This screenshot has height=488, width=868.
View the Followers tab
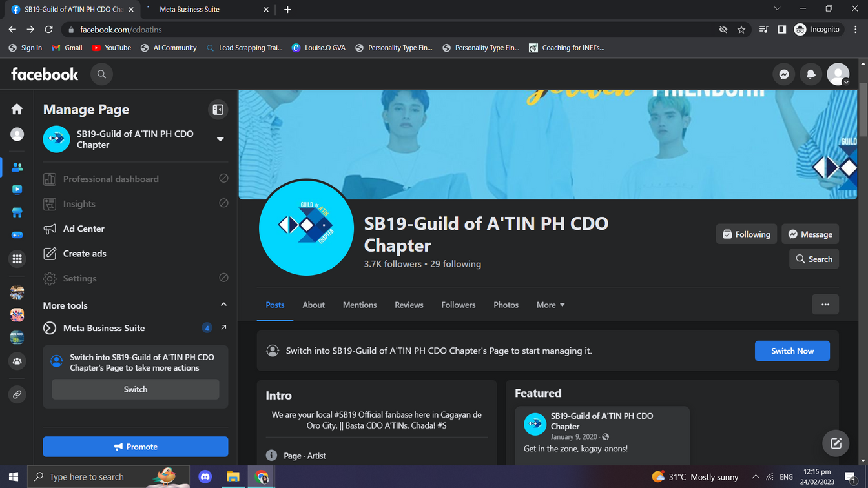459,305
